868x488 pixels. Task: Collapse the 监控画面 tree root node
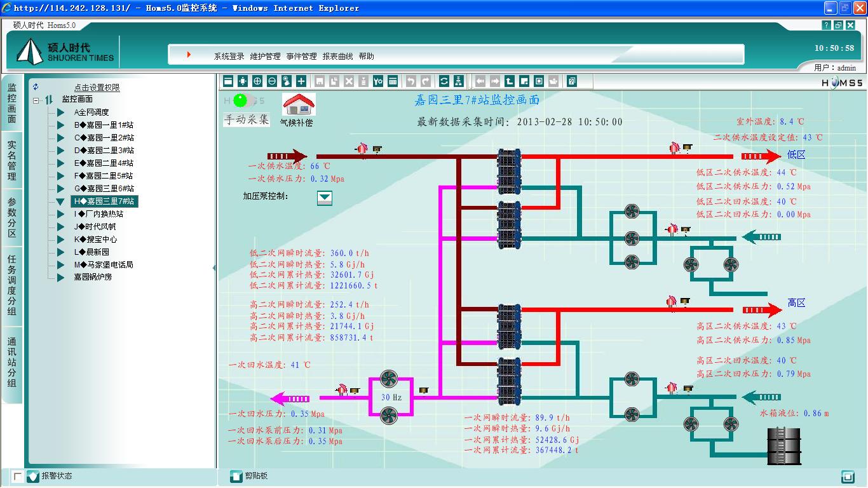(37, 100)
